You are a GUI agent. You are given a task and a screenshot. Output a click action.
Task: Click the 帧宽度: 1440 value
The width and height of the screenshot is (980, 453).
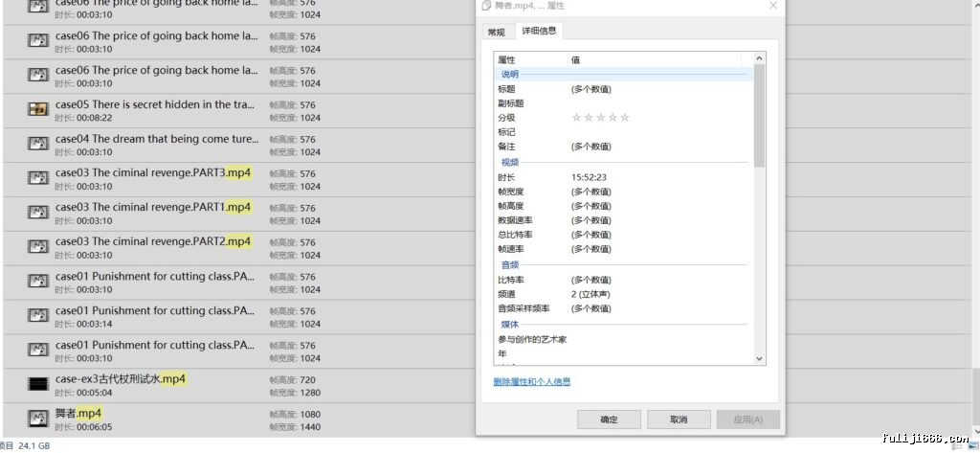tap(310, 427)
